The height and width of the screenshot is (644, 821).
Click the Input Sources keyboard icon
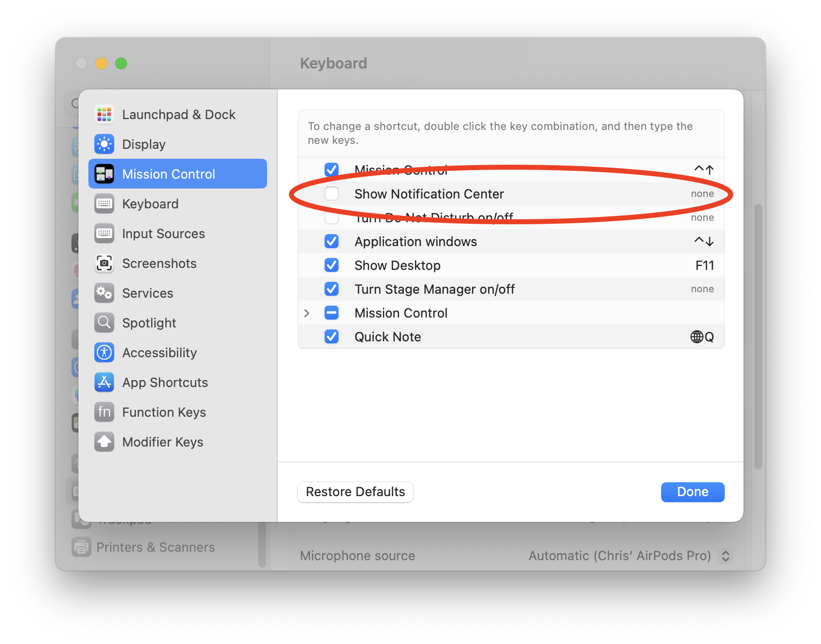tap(104, 234)
